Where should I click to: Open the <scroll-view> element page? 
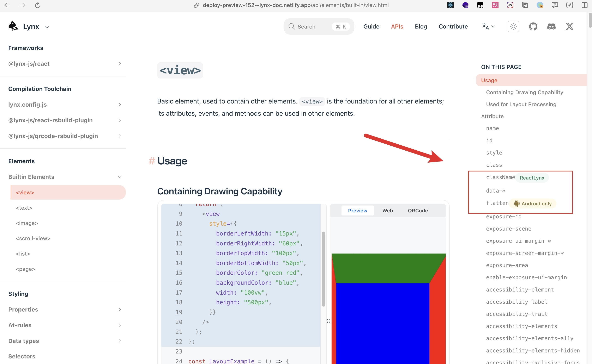coord(33,238)
